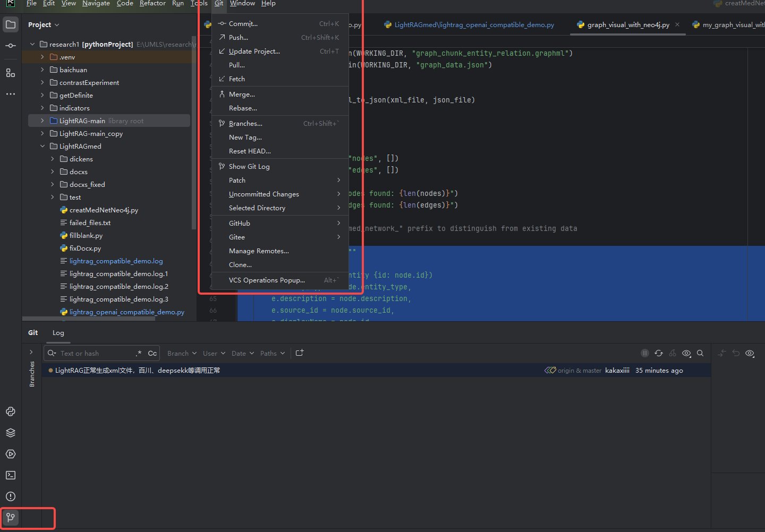Collapse the research1 project root
This screenshot has height=532, width=765.
click(32, 44)
